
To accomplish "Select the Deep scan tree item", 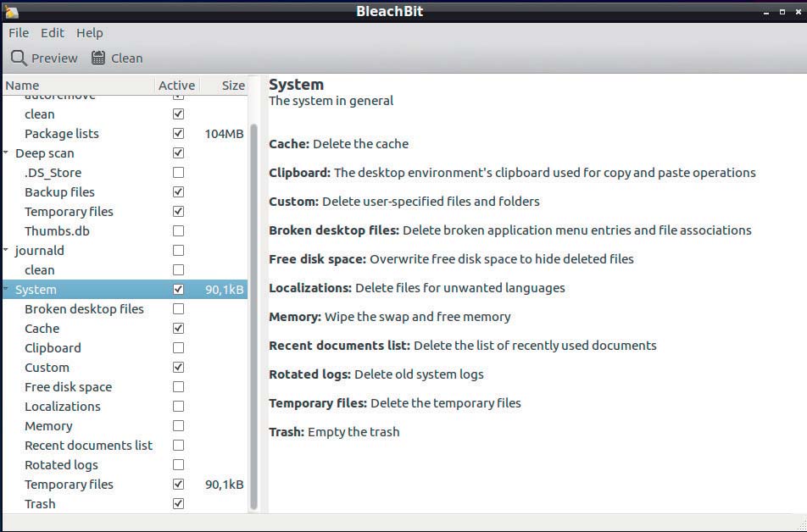I will point(45,153).
